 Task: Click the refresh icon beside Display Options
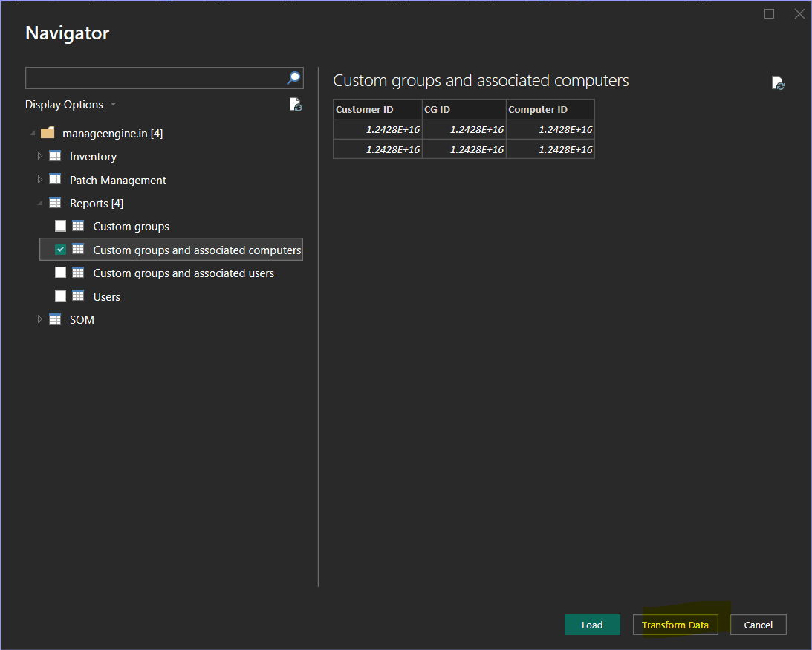tap(296, 105)
